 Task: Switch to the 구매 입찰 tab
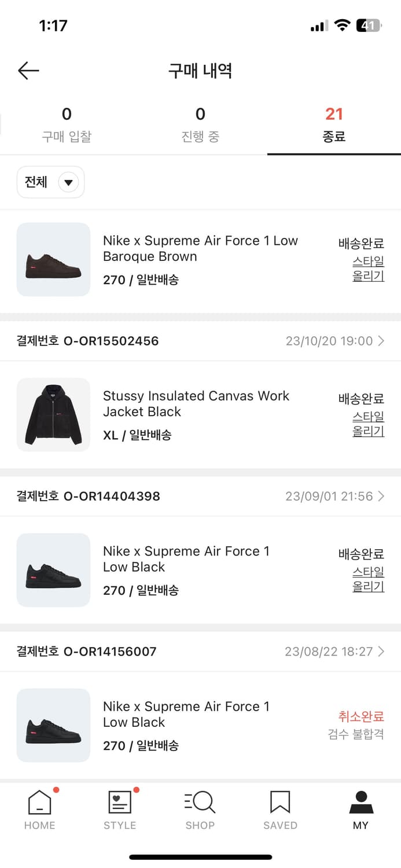pyautogui.click(x=67, y=123)
